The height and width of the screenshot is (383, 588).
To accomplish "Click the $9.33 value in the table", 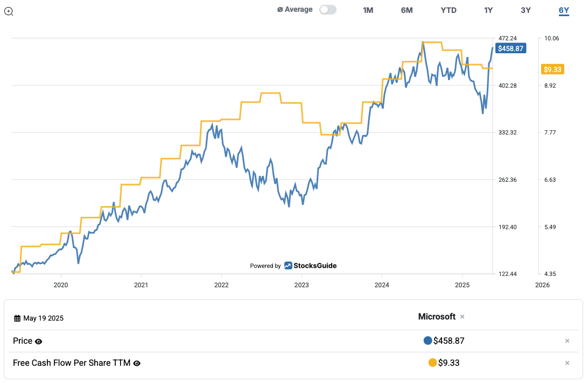I will click(x=449, y=363).
